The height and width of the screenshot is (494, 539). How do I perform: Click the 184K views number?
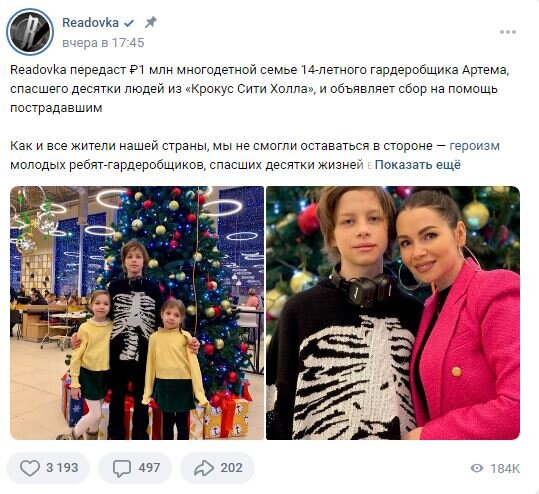(505, 469)
